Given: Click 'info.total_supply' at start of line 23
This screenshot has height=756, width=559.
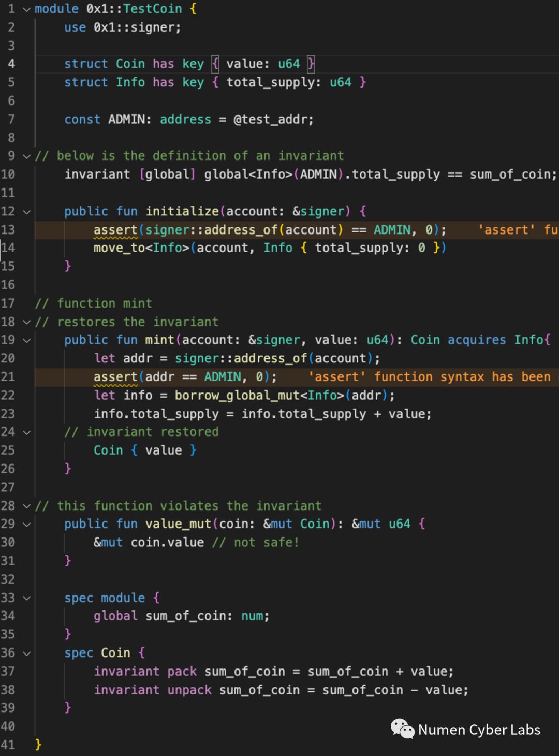Looking at the screenshot, I should 156,414.
